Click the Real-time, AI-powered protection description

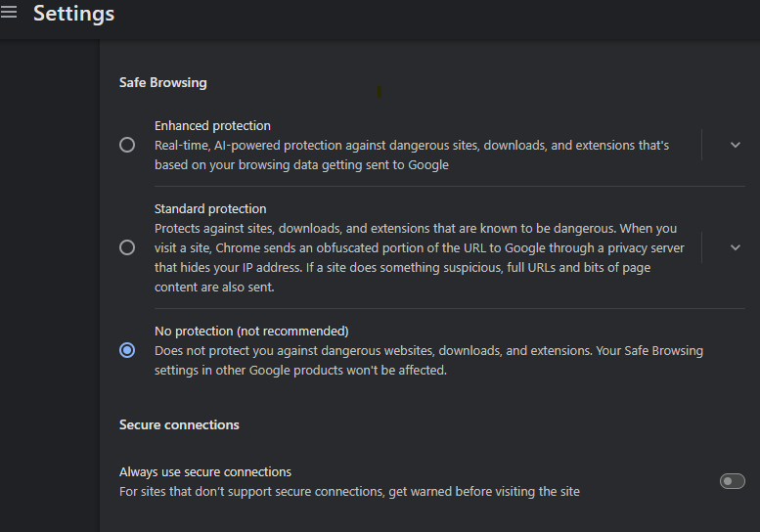(412, 155)
